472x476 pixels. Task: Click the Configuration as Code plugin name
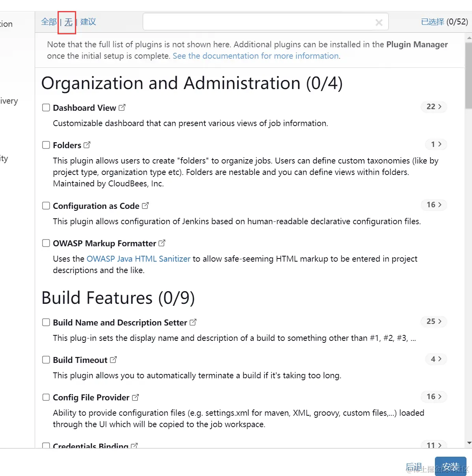[96, 206]
